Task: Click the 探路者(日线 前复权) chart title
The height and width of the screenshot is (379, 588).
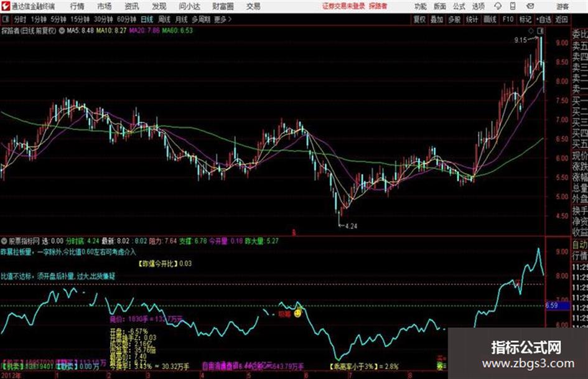Action: tap(29, 30)
